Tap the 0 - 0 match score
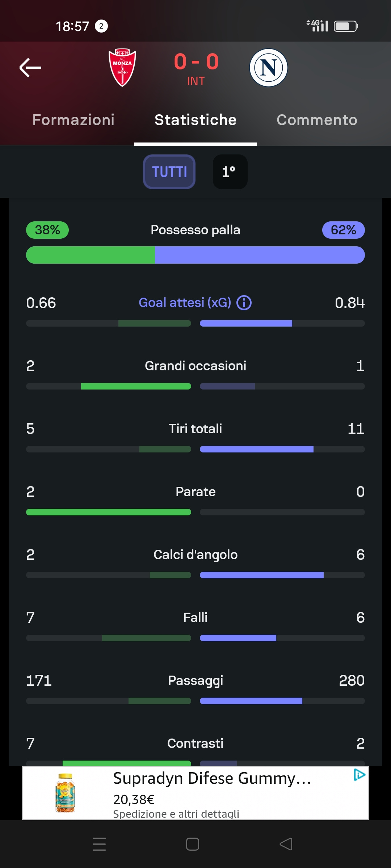Viewport: 391px width, 868px height. (196, 61)
